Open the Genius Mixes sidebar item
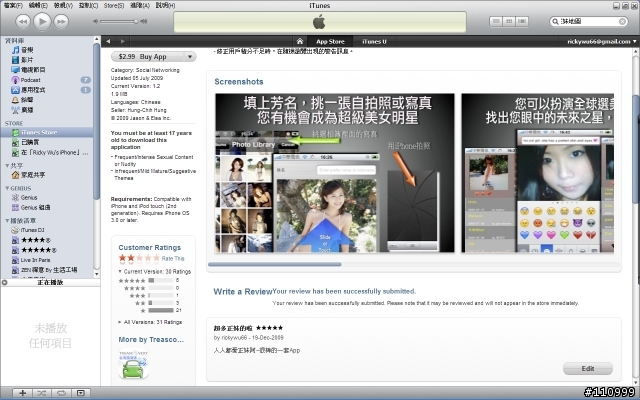 (31, 207)
